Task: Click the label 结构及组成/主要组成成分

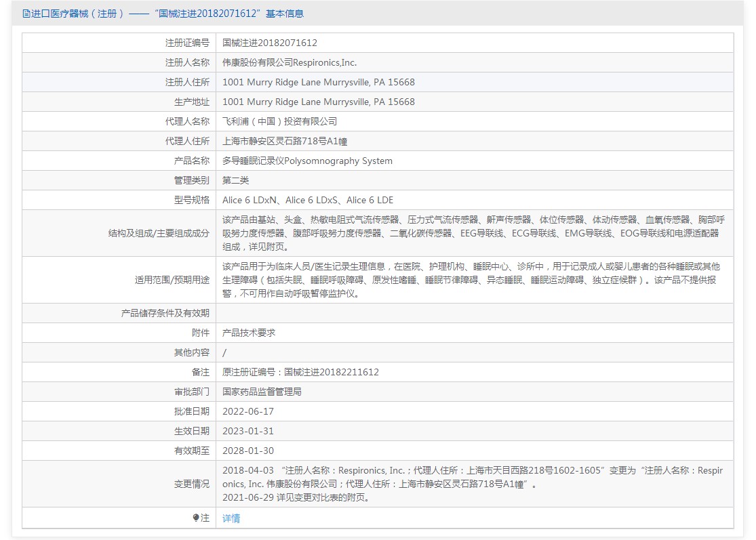Action: tap(159, 233)
